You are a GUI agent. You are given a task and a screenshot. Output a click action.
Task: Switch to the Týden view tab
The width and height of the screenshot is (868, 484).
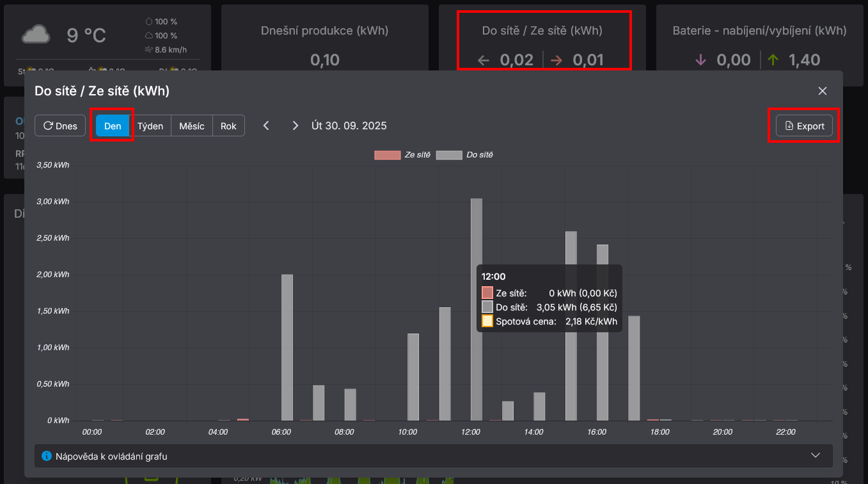[150, 125]
